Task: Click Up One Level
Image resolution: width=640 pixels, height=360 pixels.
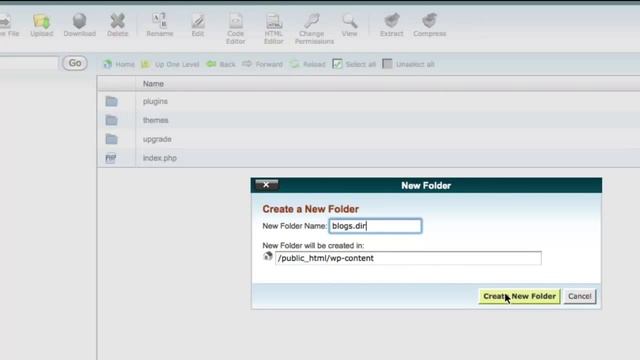Action: [x=170, y=64]
